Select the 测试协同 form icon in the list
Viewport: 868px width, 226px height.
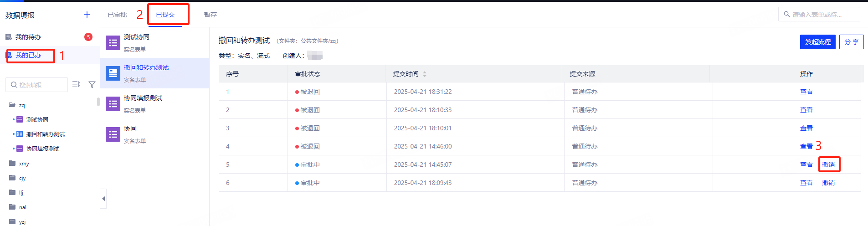pos(113,43)
